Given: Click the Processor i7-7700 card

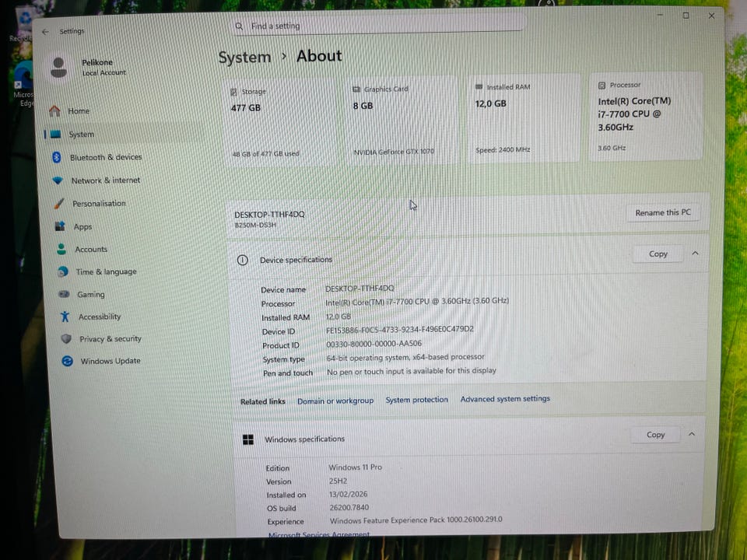Looking at the screenshot, I should [647, 116].
